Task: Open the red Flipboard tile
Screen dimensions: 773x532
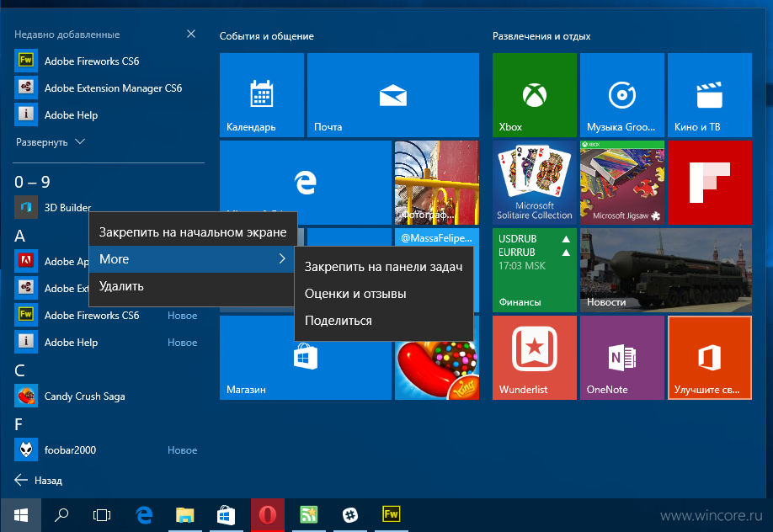Action: [x=709, y=183]
